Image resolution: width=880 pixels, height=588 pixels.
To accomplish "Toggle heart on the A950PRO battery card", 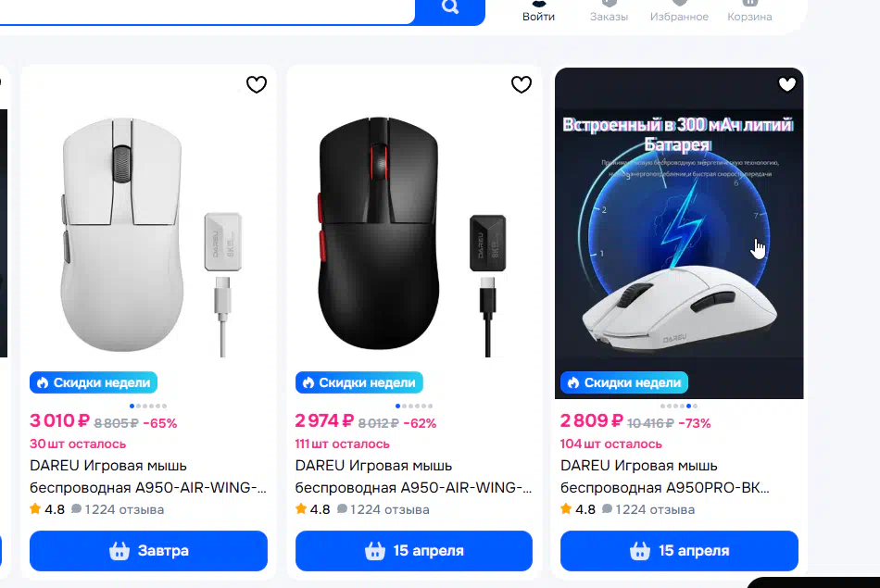I will (786, 85).
